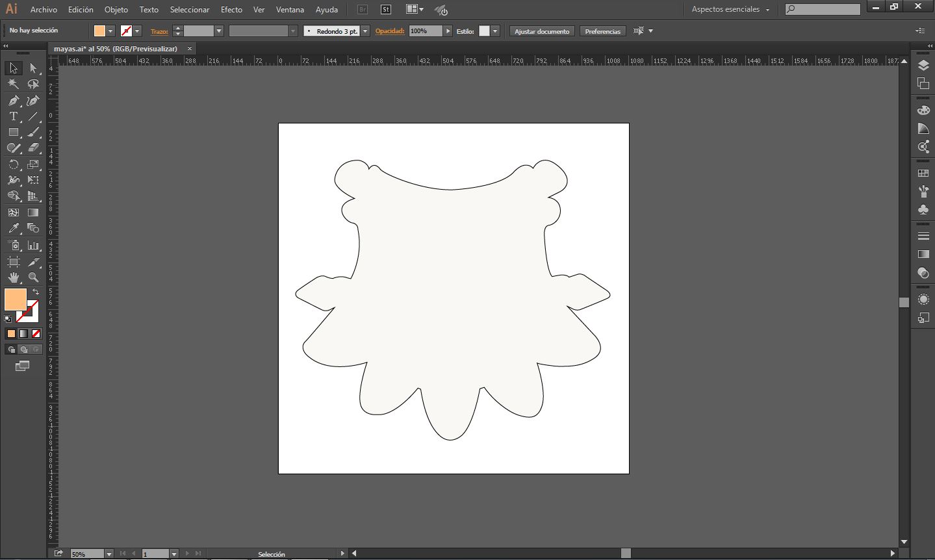Select the Hand tool

(x=13, y=277)
